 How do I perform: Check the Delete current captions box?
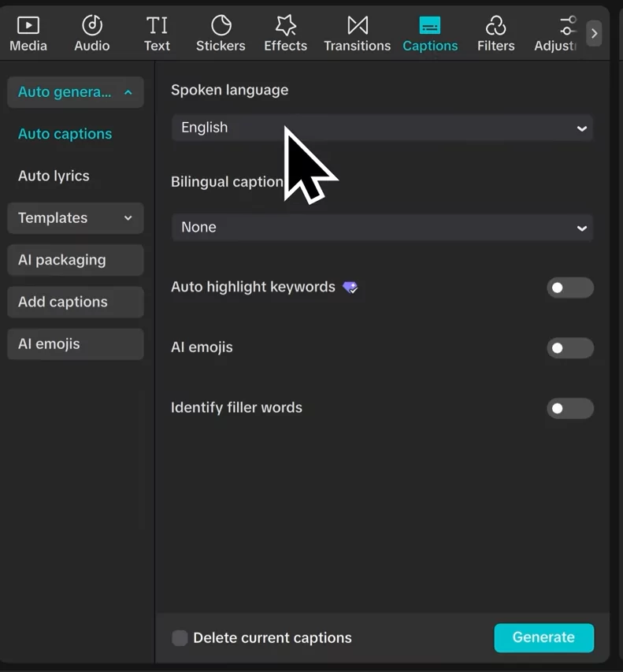180,637
